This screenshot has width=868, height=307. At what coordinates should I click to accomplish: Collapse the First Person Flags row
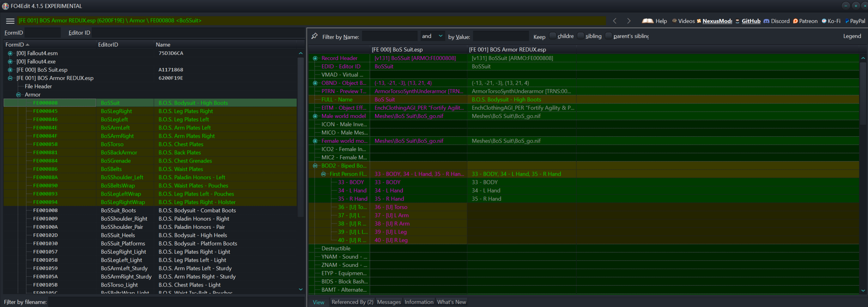pyautogui.click(x=323, y=174)
